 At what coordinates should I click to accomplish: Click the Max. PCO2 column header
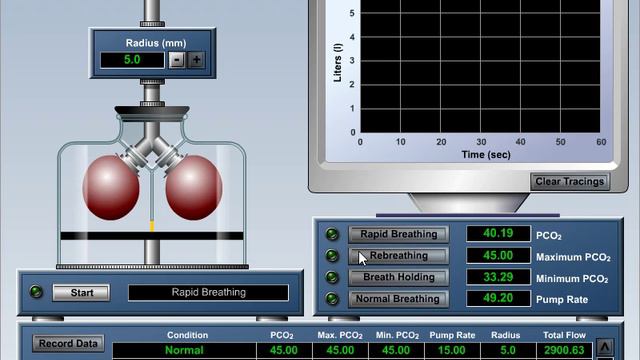[340, 336]
